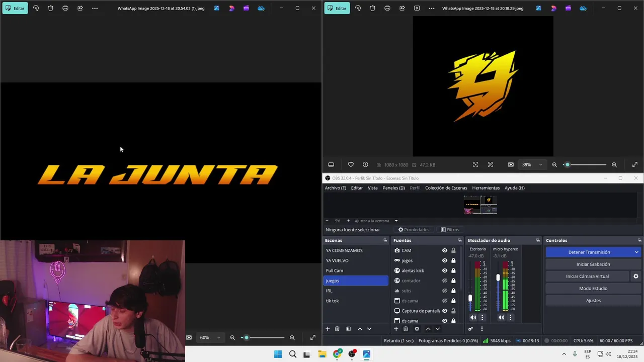This screenshot has width=644, height=362.
Task: Hide the alertas kick source
Action: [445, 270]
